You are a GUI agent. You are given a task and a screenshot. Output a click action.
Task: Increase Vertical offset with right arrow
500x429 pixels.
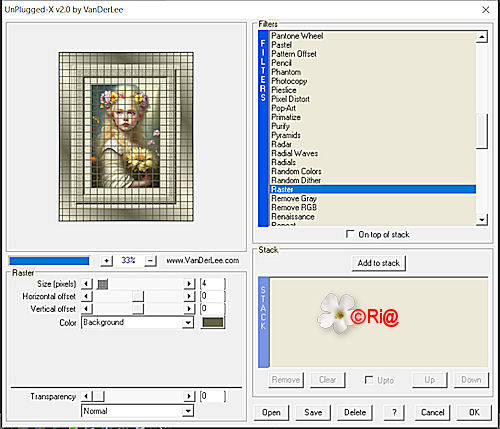click(x=189, y=309)
